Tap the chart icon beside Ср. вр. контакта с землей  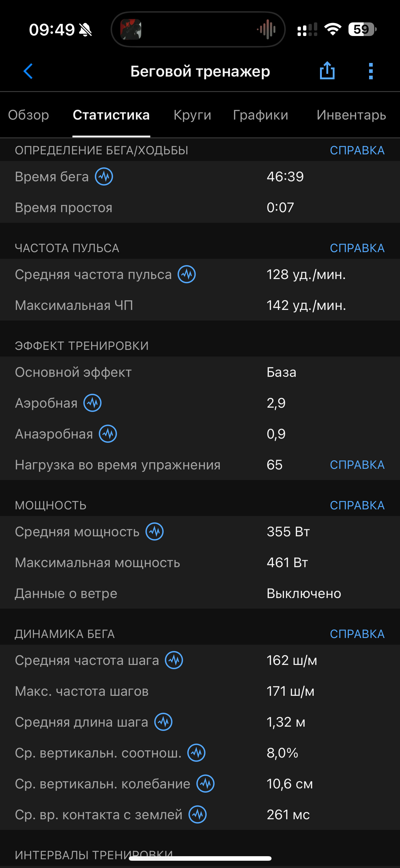click(198, 815)
